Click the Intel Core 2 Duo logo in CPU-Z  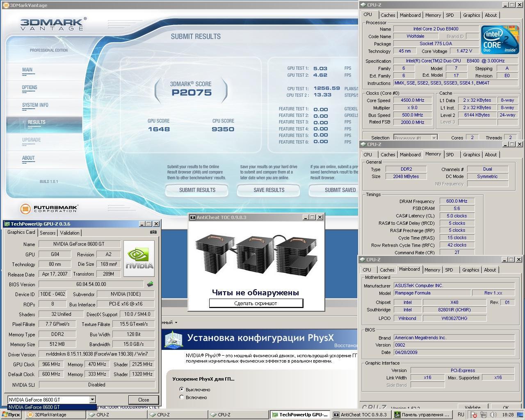tap(499, 40)
